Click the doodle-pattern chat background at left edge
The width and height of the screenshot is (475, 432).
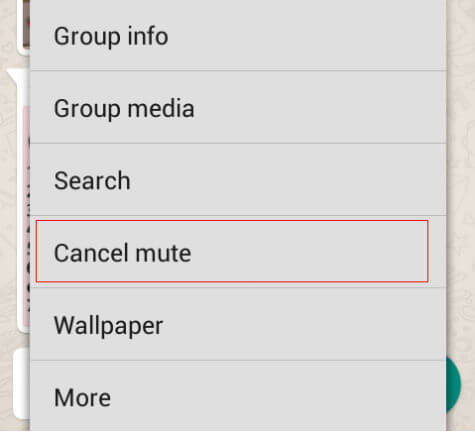(6, 200)
